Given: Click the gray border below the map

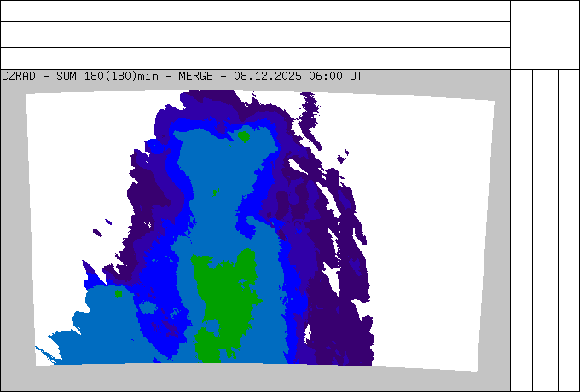Looking at the screenshot, I should [256, 379].
